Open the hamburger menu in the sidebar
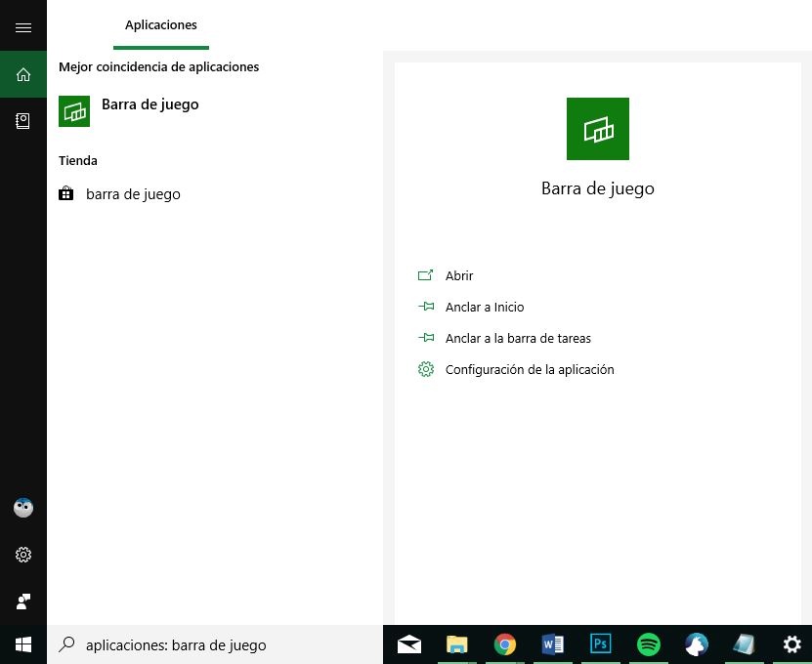Screen dimensions: 812x664 23,27
